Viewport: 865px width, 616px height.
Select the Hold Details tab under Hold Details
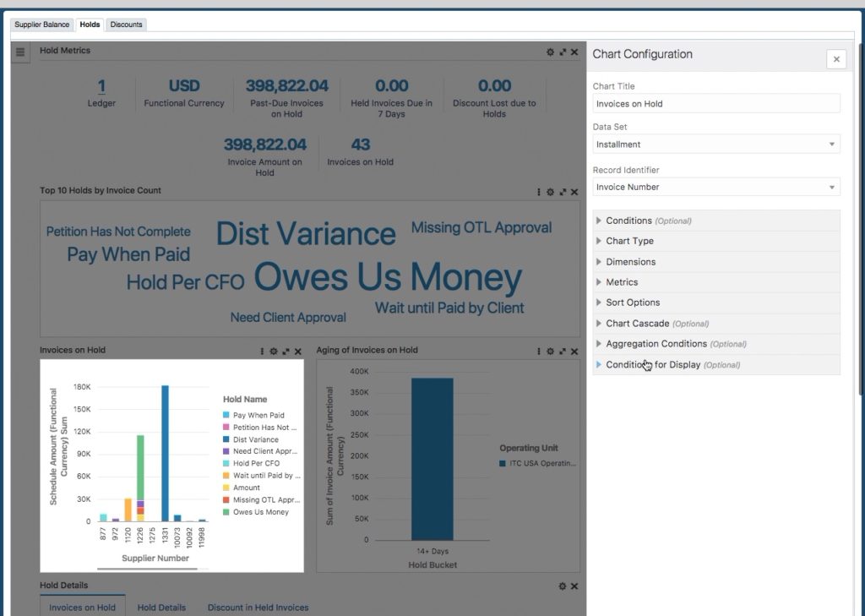[161, 608]
